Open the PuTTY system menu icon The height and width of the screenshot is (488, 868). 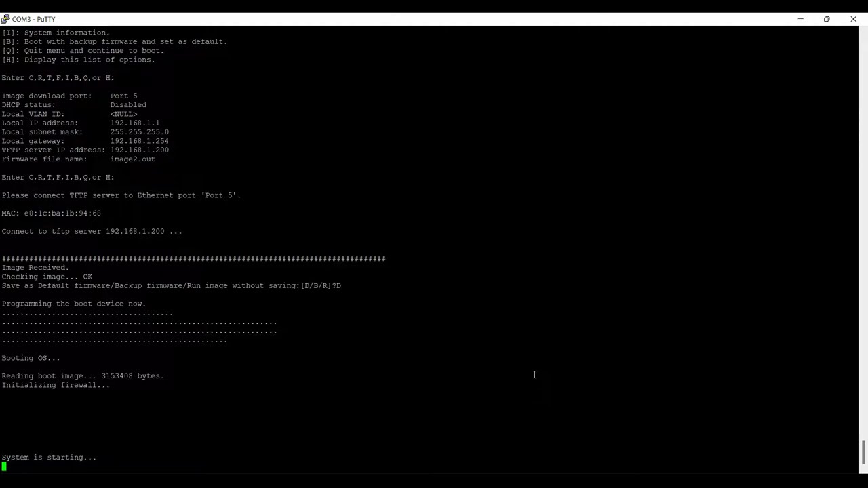click(5, 19)
